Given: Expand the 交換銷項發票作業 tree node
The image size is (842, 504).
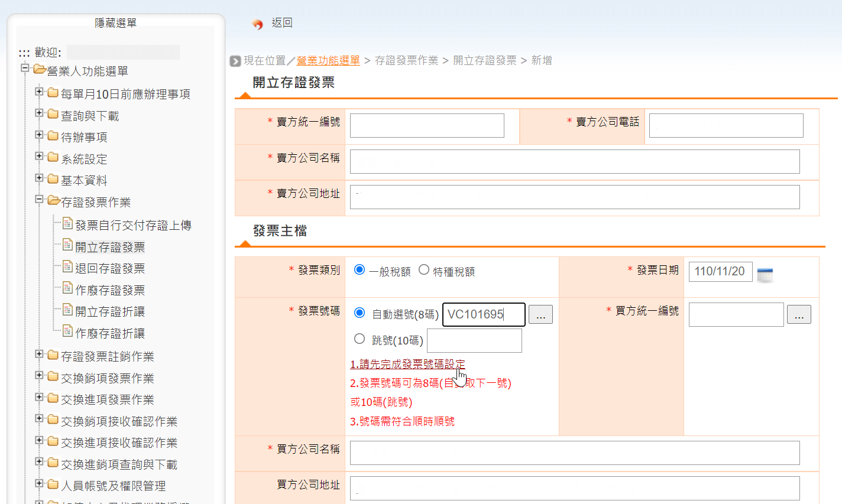Looking at the screenshot, I should coord(39,375).
